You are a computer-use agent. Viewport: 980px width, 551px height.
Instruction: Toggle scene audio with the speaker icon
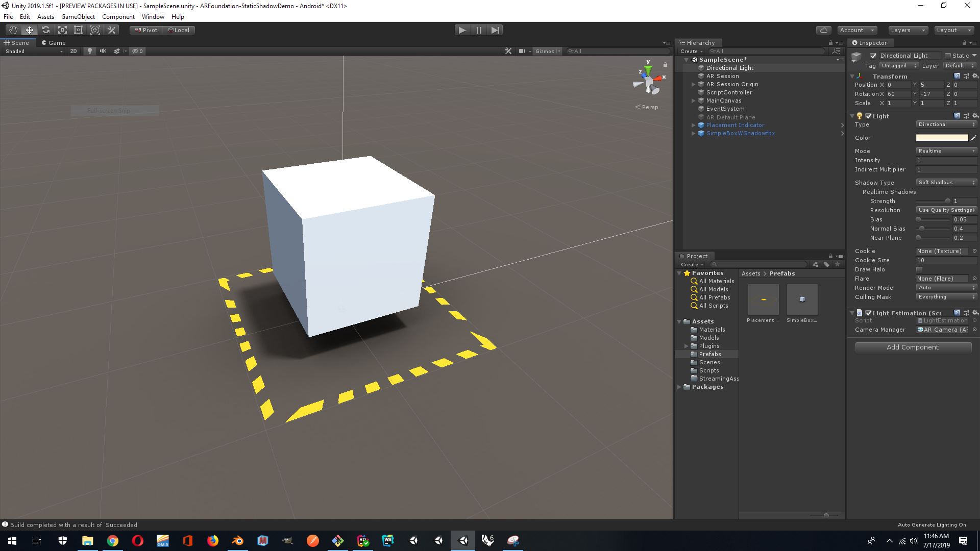(x=103, y=51)
